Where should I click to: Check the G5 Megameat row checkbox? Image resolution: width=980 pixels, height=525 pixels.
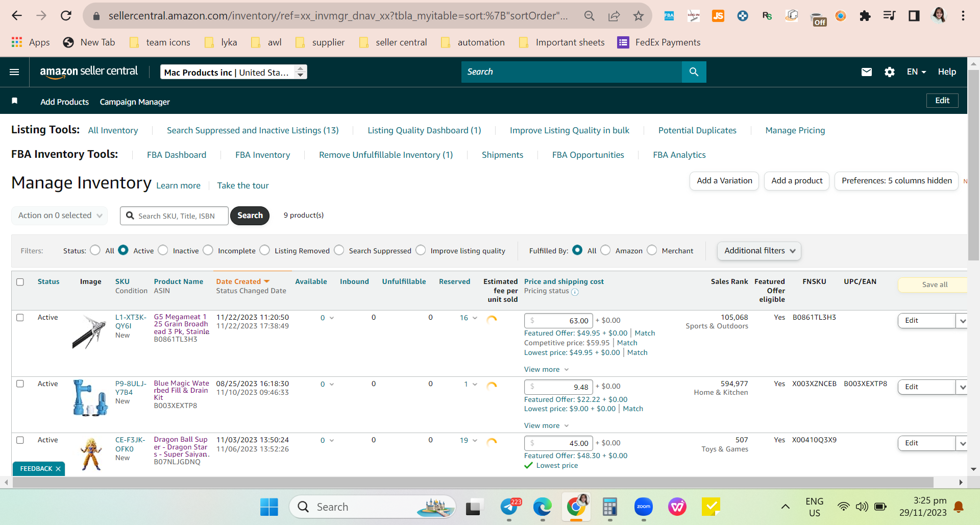(x=20, y=318)
